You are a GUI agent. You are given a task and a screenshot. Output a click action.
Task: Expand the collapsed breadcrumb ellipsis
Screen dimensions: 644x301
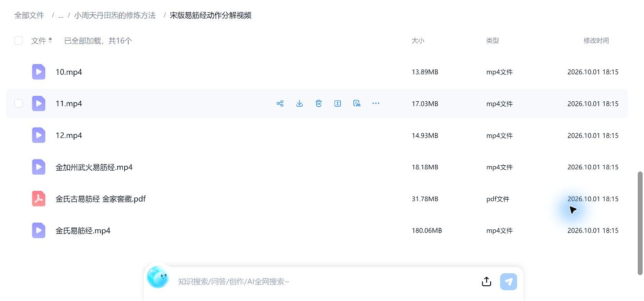[61, 16]
